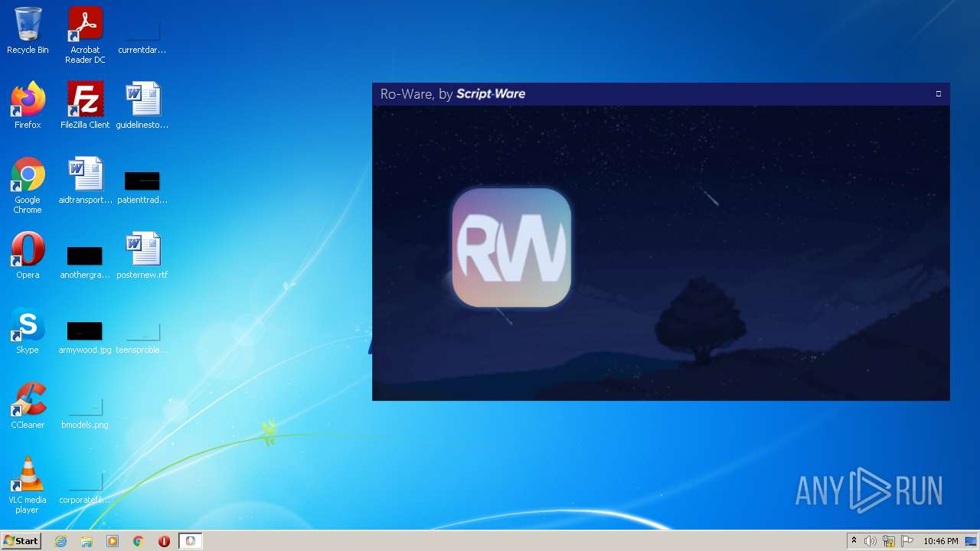
Task: Select the guidelinesto Word document
Action: [x=142, y=106]
